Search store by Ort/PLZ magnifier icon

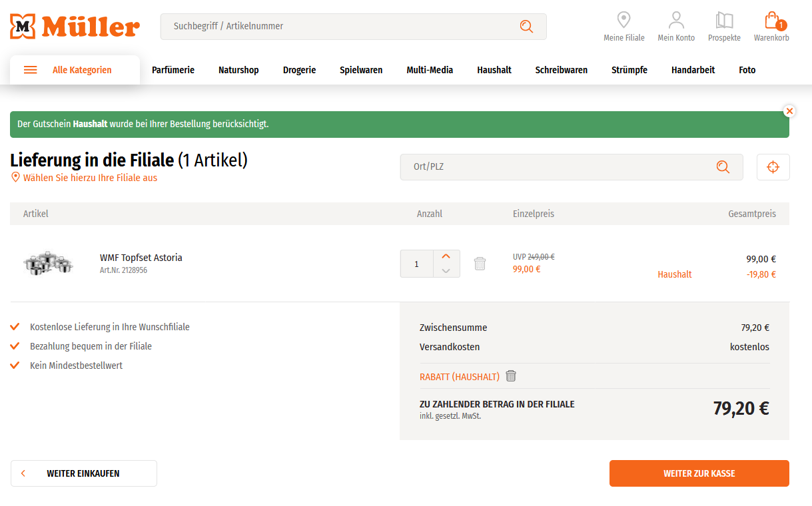click(x=723, y=167)
